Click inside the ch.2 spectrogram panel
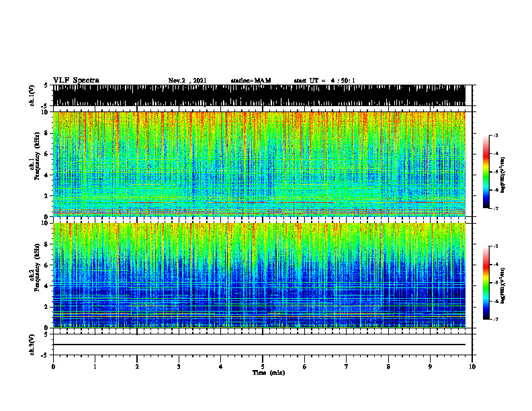The width and height of the screenshot is (532, 411). [x=259, y=275]
